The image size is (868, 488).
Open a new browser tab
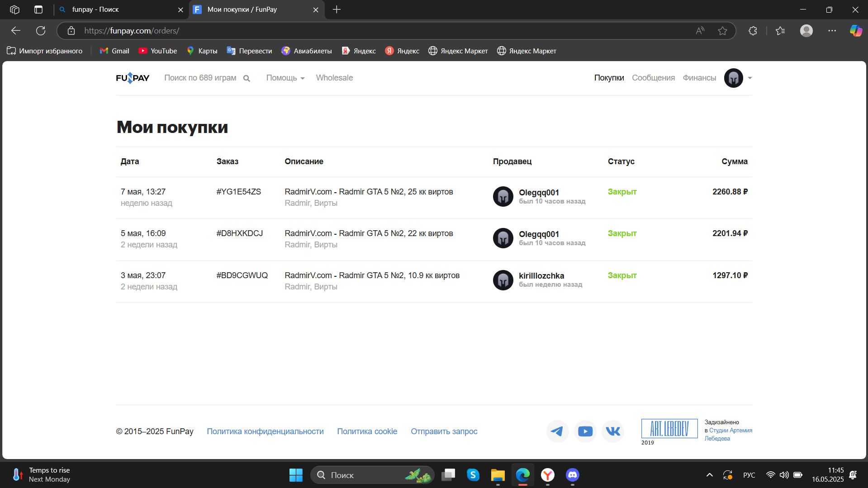[x=337, y=9]
